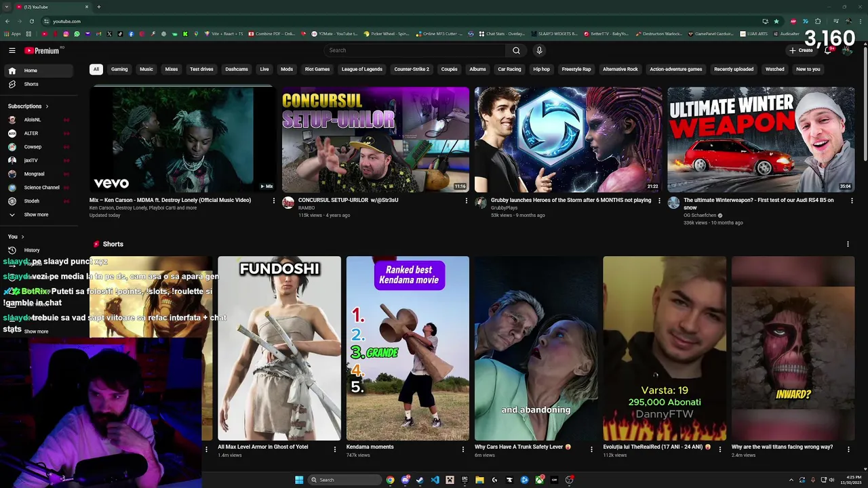
Task: Open options menu for Grubby video
Action: pyautogui.click(x=659, y=201)
